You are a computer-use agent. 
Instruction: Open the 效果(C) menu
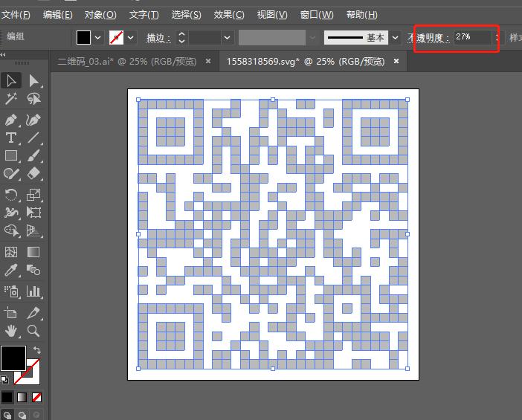pos(229,15)
